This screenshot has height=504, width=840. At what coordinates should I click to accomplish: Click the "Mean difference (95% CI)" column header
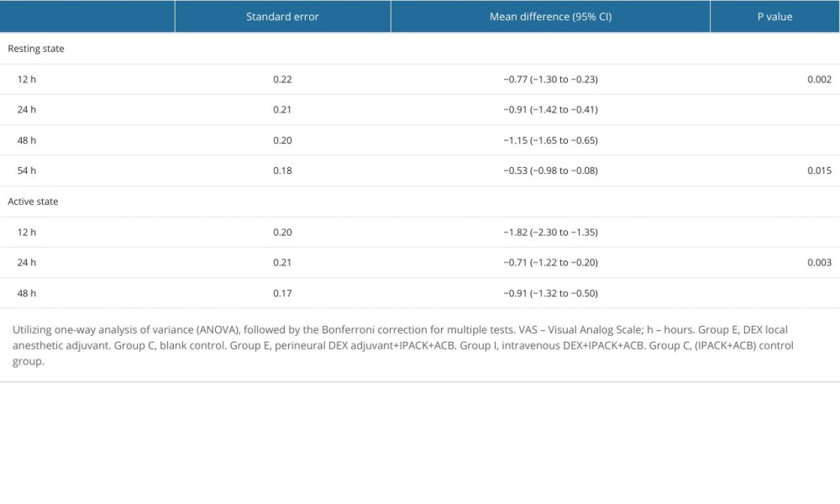point(550,17)
